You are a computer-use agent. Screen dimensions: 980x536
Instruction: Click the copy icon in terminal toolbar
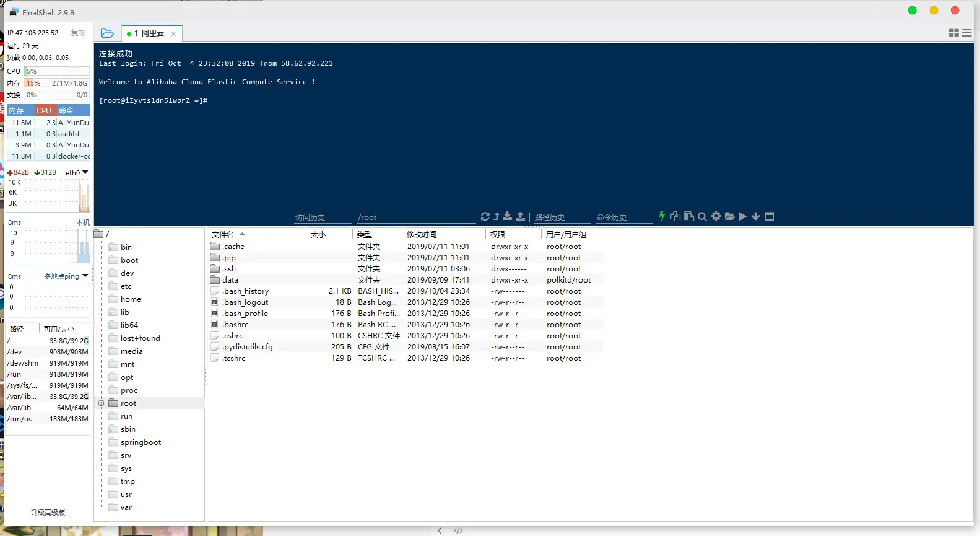coord(675,216)
